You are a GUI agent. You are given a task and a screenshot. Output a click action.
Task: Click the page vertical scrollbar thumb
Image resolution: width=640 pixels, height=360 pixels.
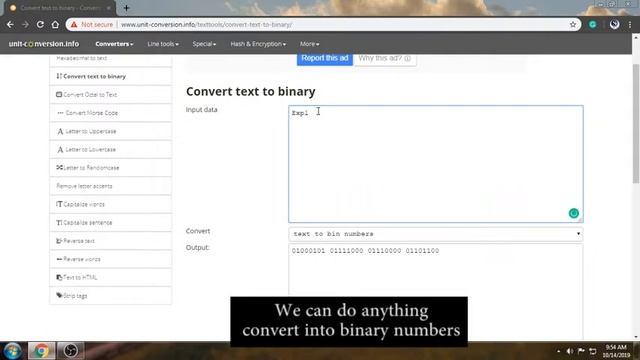(x=636, y=123)
